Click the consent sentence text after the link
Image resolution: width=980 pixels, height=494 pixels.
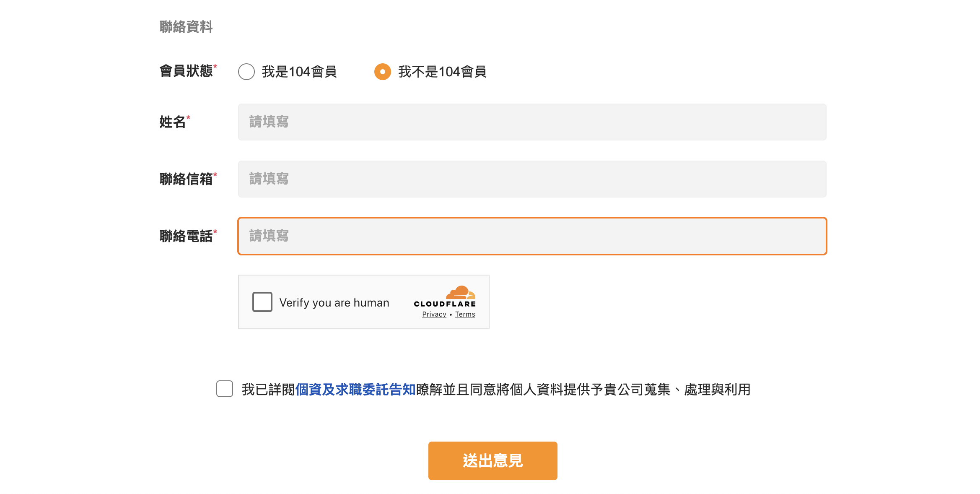[583, 390]
